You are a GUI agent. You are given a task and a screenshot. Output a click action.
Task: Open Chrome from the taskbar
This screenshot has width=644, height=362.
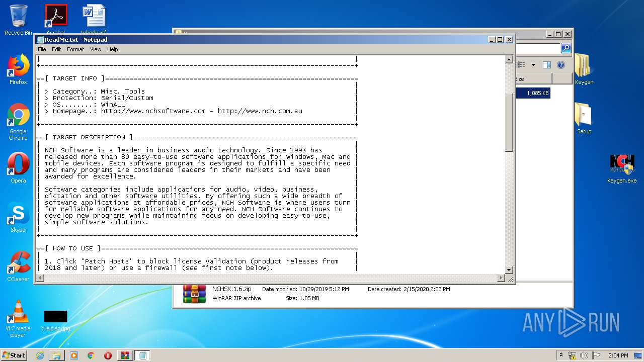pyautogui.click(x=91, y=355)
